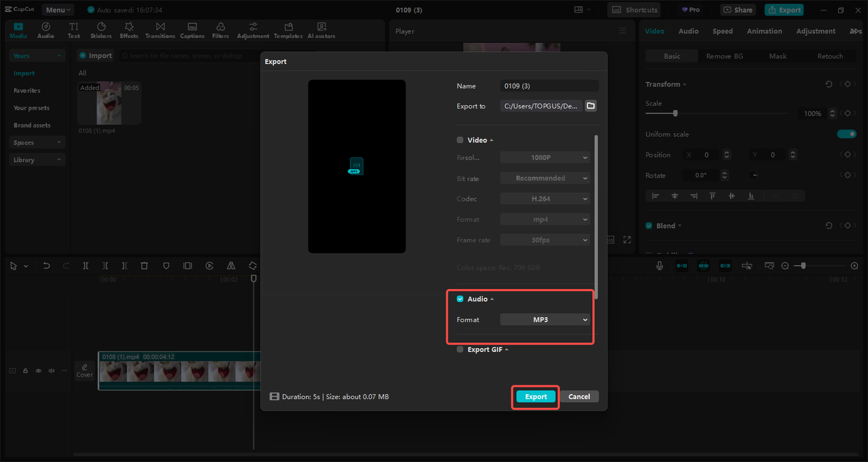The width and height of the screenshot is (868, 462).
Task: Open the audio Format MP3 dropdown
Action: click(x=545, y=320)
